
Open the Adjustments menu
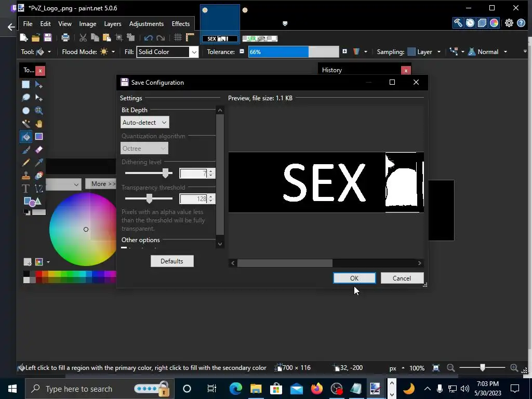pos(146,24)
